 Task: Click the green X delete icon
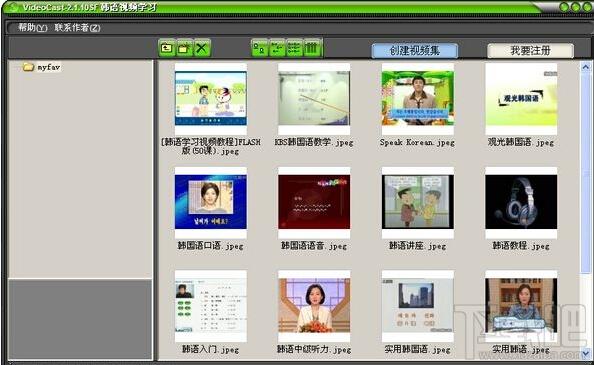(202, 48)
